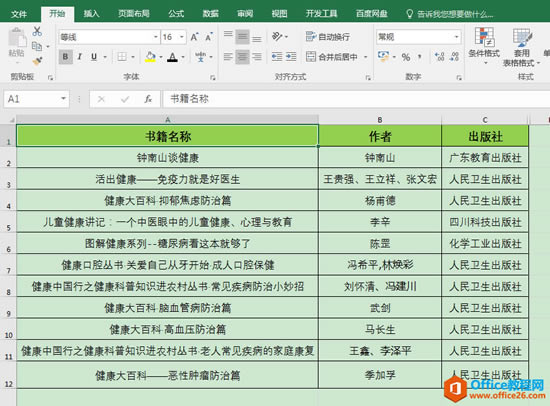
Task: Click the Increase Indent icon
Action: pos(291,56)
